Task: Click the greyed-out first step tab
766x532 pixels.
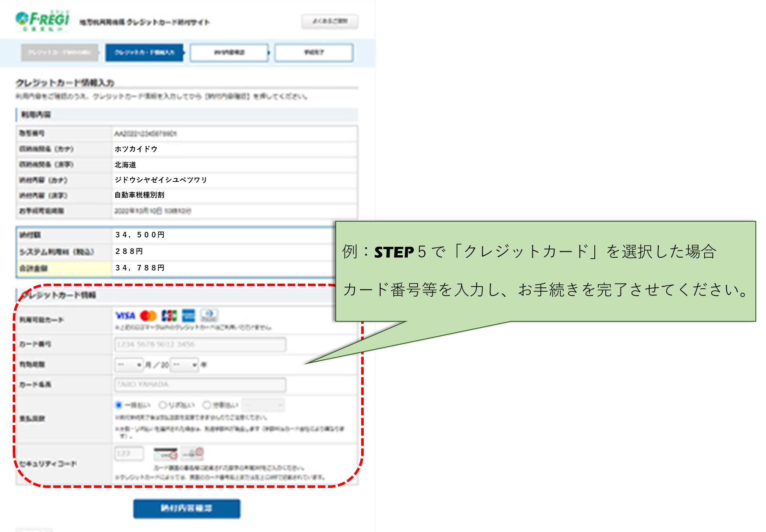Action: click(x=59, y=53)
